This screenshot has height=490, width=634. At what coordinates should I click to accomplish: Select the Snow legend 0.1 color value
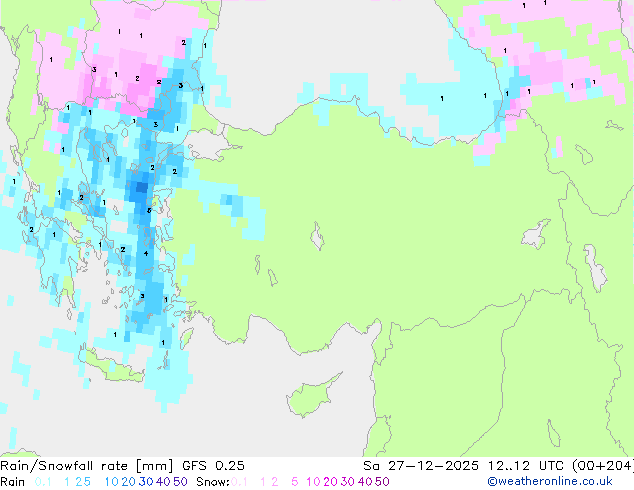(x=239, y=482)
